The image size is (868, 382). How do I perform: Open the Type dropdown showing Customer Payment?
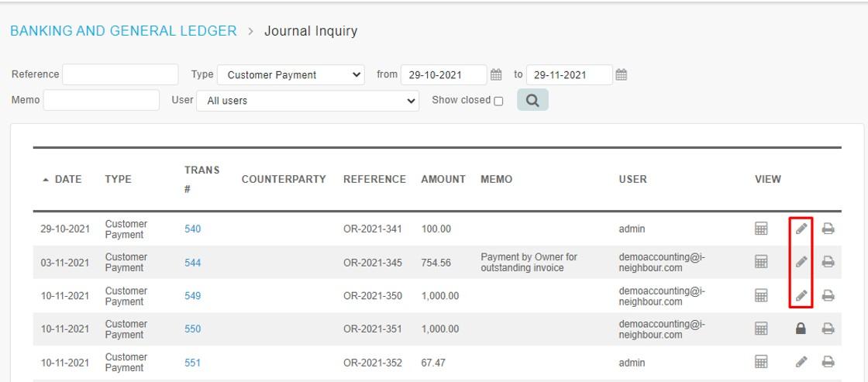[291, 74]
